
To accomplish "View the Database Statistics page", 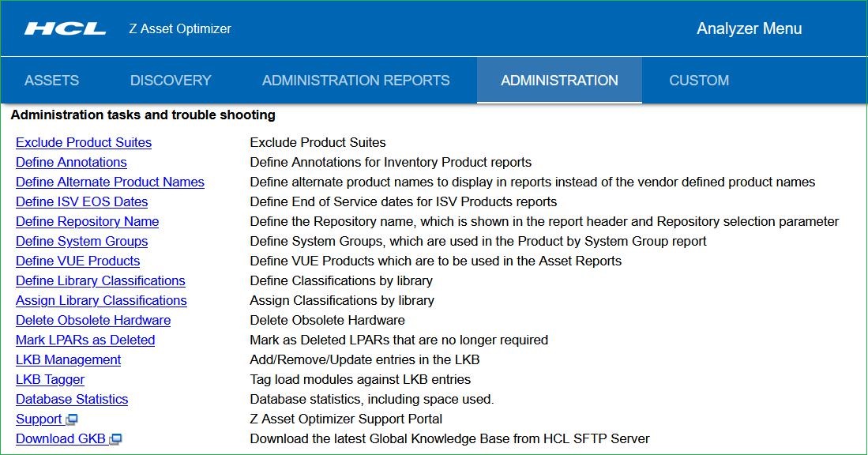I will pyautogui.click(x=72, y=400).
